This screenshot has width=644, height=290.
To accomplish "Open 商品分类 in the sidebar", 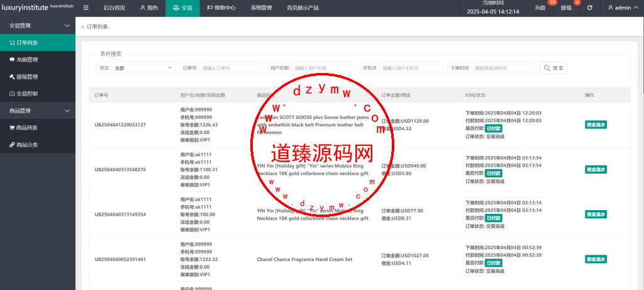I will click(38, 145).
